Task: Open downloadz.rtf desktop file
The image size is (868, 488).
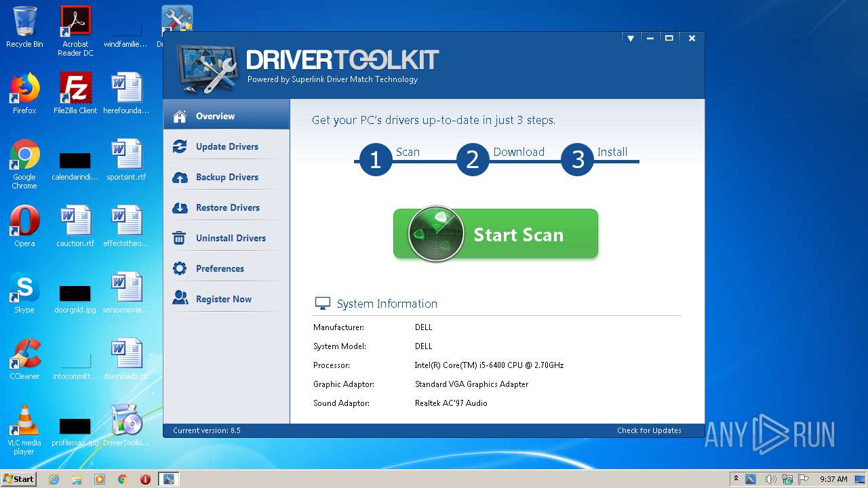Action: coord(126,359)
